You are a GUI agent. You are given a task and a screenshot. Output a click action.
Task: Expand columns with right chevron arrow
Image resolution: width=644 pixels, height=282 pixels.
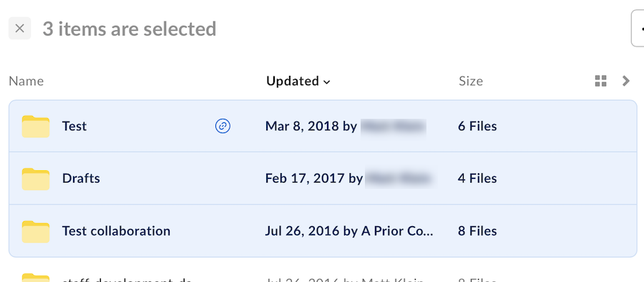(626, 81)
